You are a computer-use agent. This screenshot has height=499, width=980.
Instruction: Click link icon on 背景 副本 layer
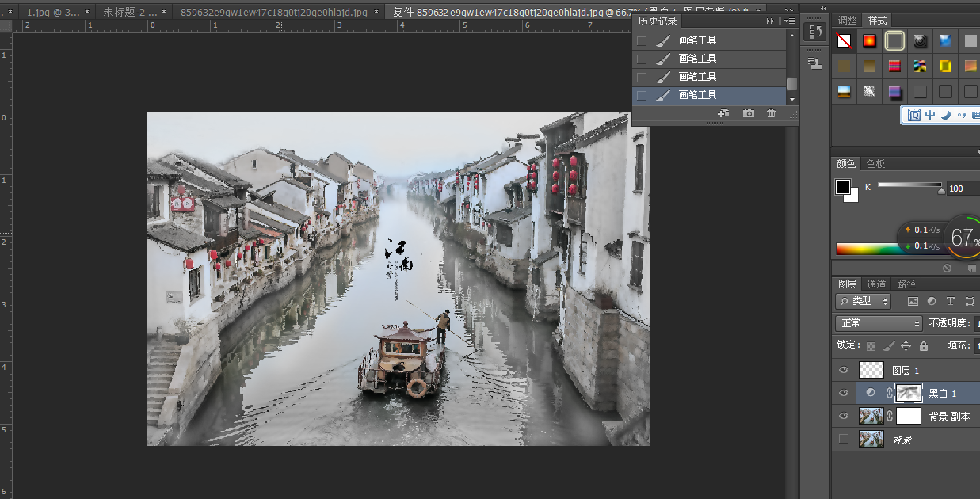click(890, 416)
